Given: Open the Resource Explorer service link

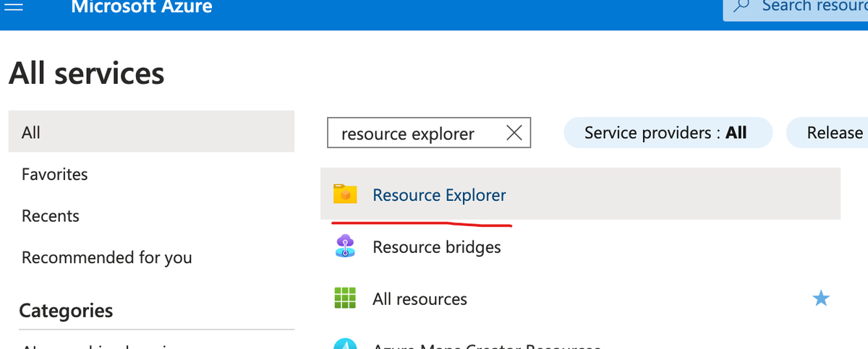Looking at the screenshot, I should 439,195.
